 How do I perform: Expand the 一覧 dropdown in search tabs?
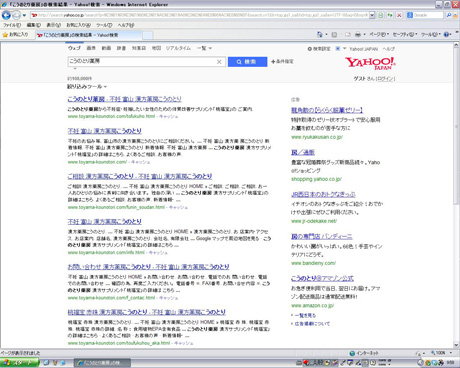point(204,48)
